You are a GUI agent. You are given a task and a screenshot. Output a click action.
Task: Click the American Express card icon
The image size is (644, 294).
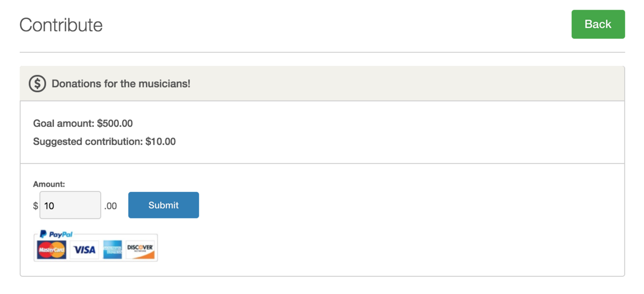pos(112,250)
